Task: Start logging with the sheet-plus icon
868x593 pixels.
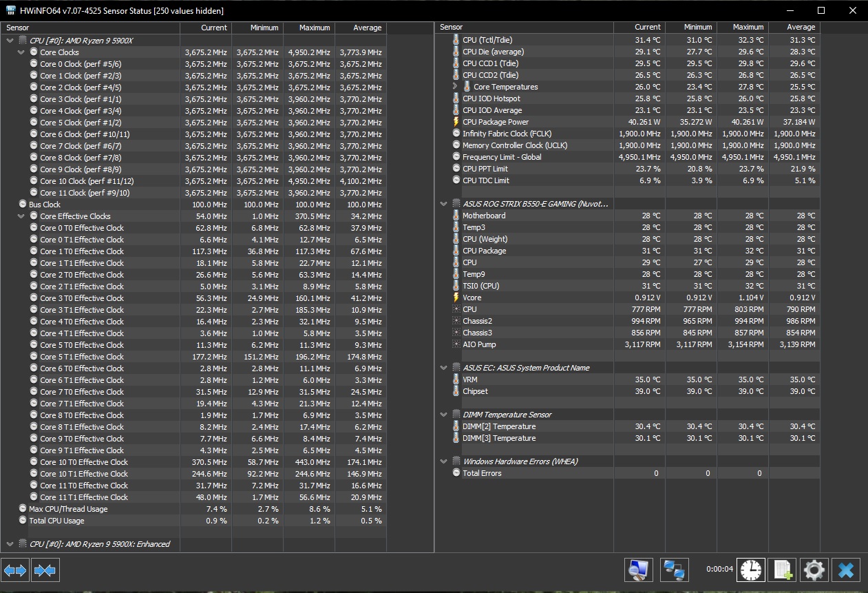Action: 782,570
